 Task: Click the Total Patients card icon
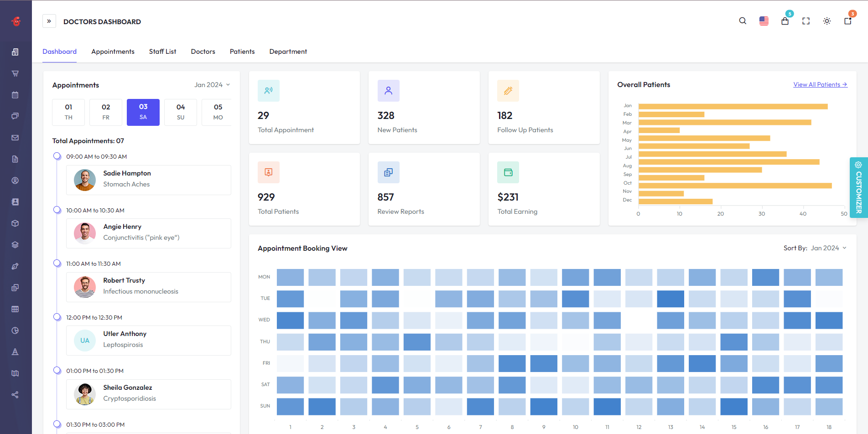[269, 172]
